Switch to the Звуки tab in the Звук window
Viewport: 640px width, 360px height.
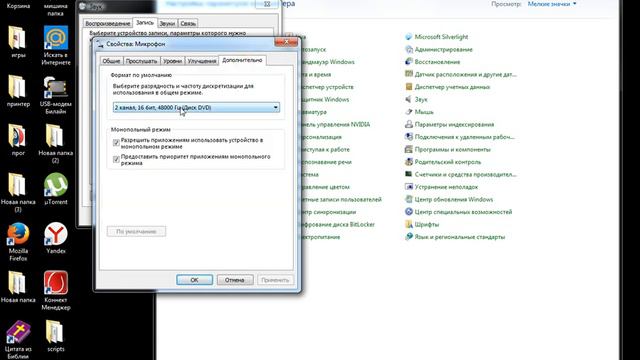click(167, 23)
